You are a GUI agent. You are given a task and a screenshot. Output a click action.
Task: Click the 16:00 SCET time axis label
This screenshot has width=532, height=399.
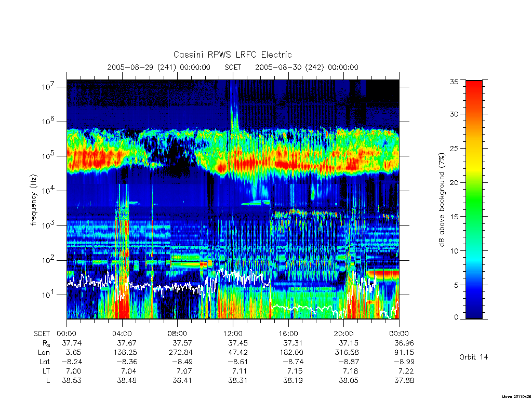point(288,334)
